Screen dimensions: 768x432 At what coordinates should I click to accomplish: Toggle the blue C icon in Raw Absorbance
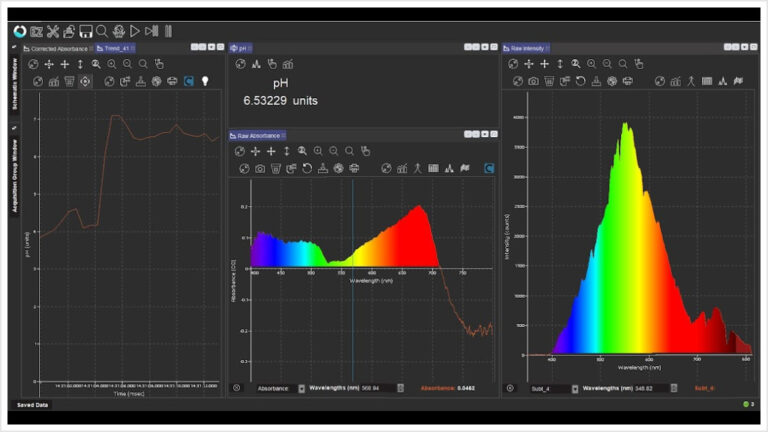tap(489, 168)
